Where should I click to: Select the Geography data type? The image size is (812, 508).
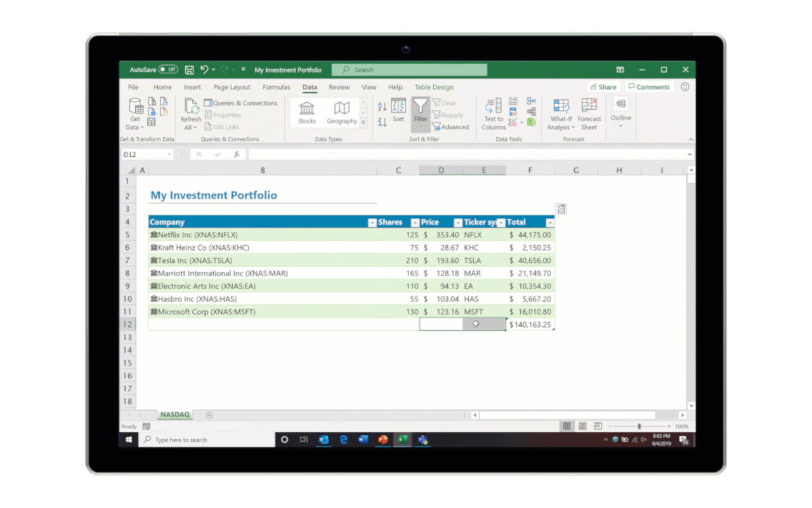[x=342, y=112]
